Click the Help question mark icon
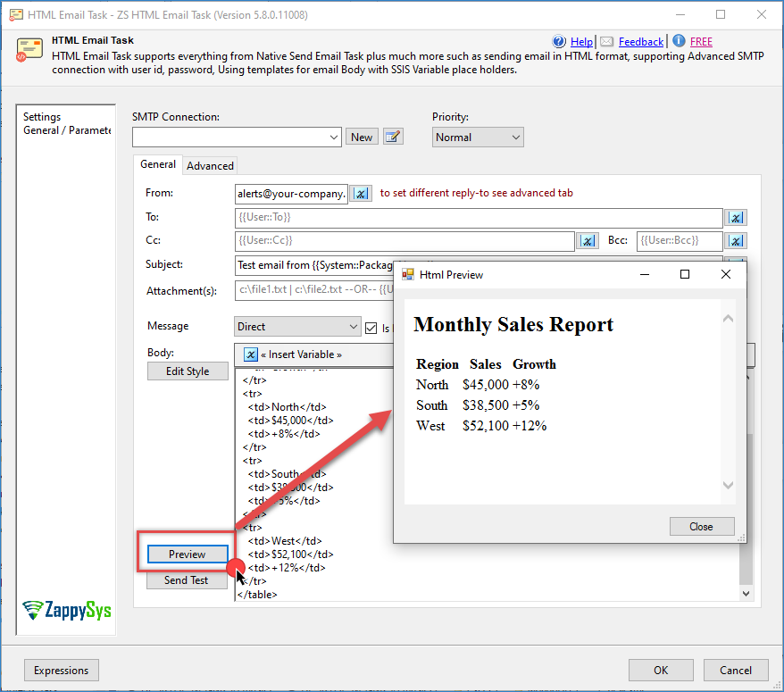Viewport: 784px width, 692px height. pyautogui.click(x=561, y=41)
